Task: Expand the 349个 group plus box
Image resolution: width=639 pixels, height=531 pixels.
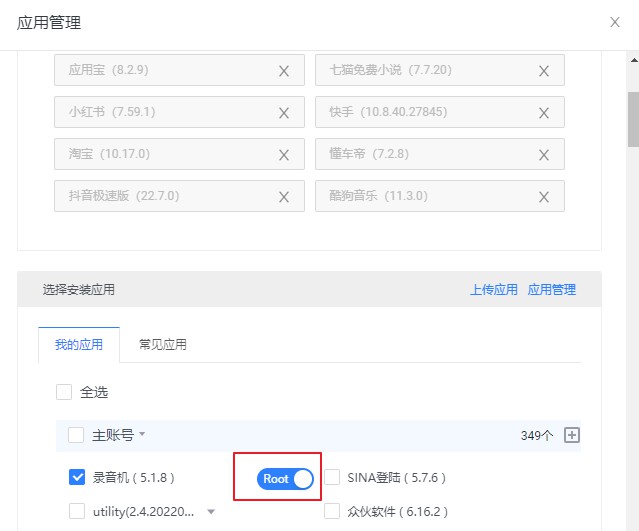Action: (x=572, y=435)
